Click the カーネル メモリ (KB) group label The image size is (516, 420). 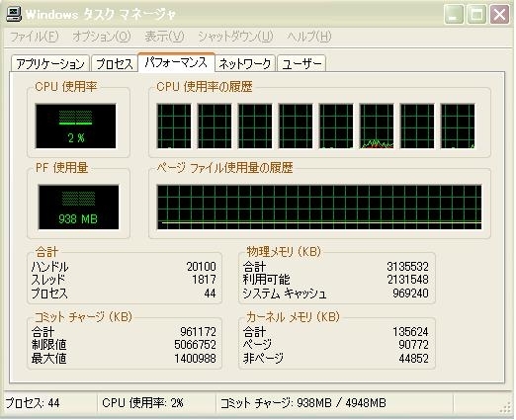pos(293,317)
